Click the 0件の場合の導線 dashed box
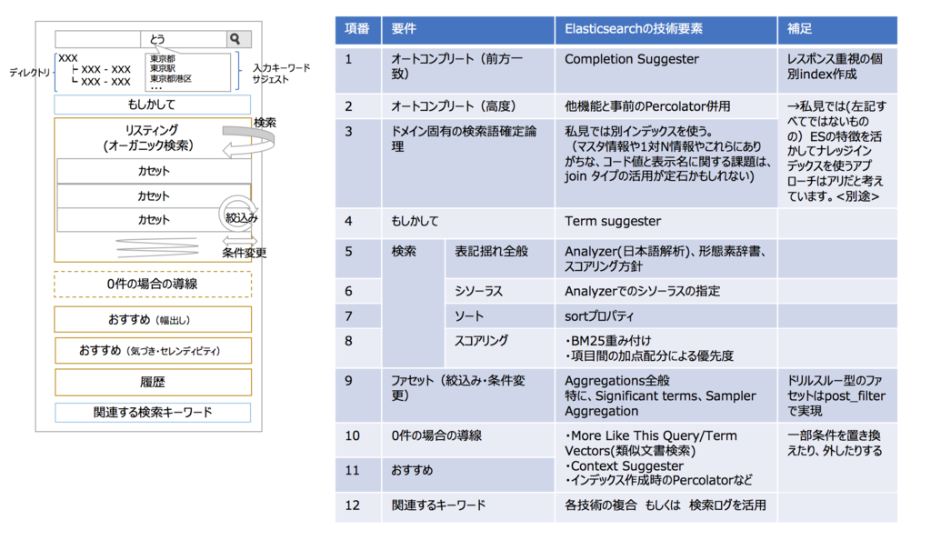Image resolution: width=931 pixels, height=560 pixels. tap(153, 285)
